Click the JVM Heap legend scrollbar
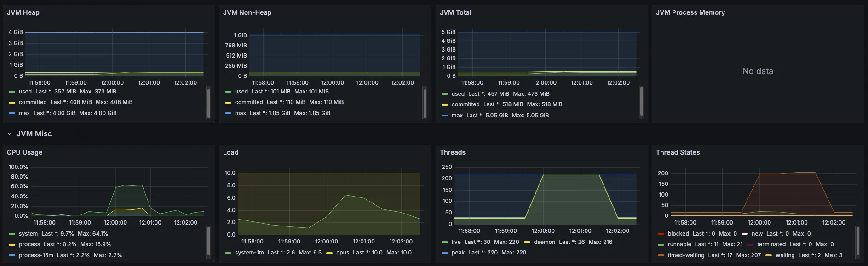The width and height of the screenshot is (868, 266). (x=209, y=102)
